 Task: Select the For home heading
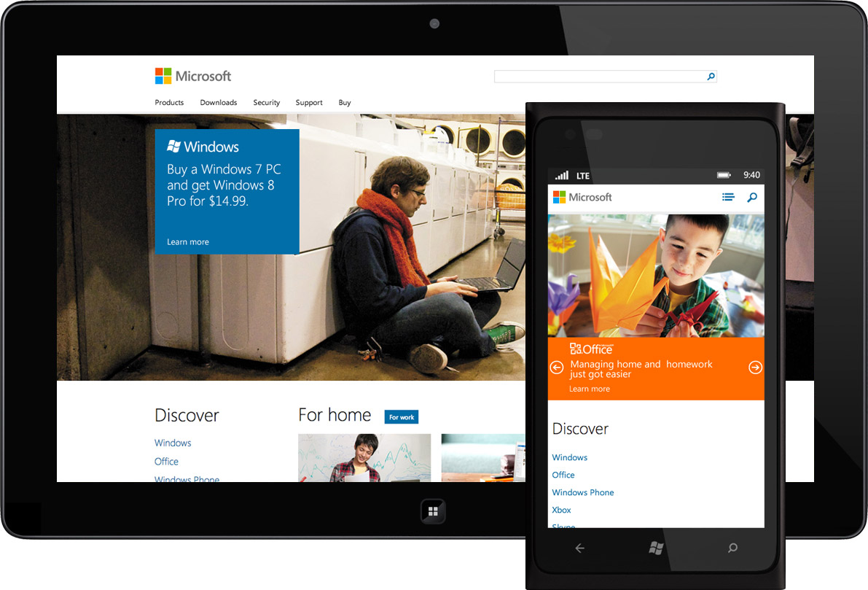pos(335,415)
